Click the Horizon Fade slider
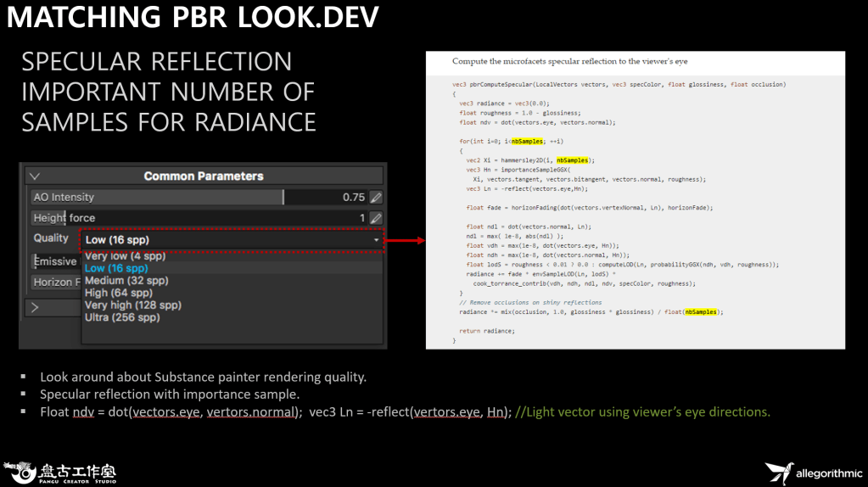The width and height of the screenshot is (868, 487). (x=56, y=282)
